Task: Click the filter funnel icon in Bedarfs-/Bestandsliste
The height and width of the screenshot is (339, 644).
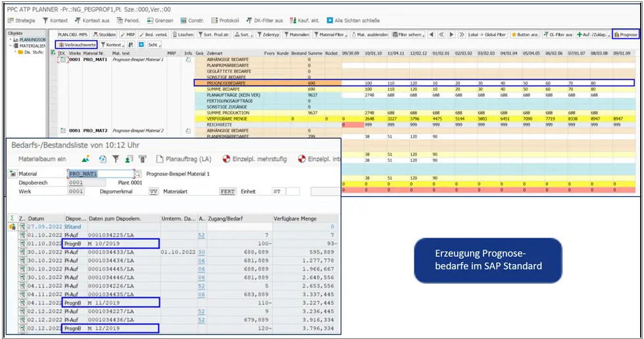Action: tap(116, 159)
